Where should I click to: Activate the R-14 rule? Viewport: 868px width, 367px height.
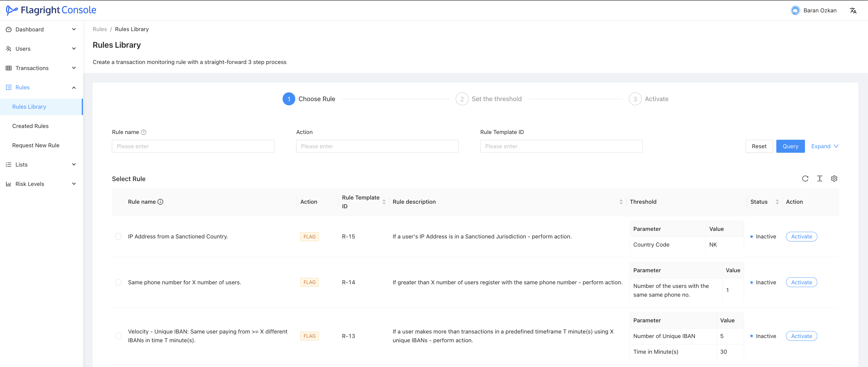point(801,282)
